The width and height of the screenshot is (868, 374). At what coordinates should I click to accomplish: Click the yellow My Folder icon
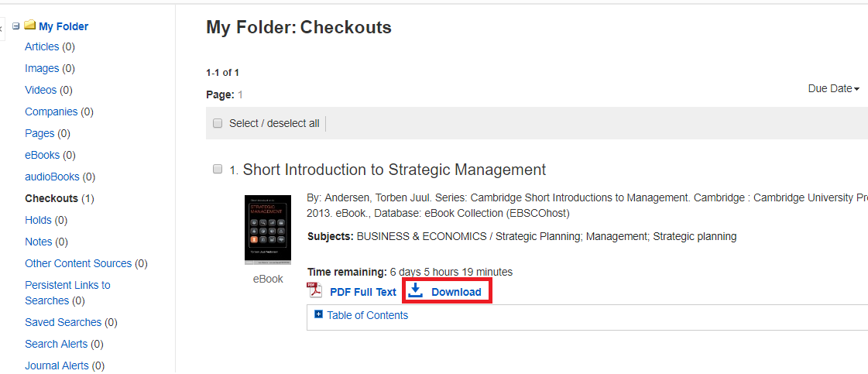pos(30,26)
